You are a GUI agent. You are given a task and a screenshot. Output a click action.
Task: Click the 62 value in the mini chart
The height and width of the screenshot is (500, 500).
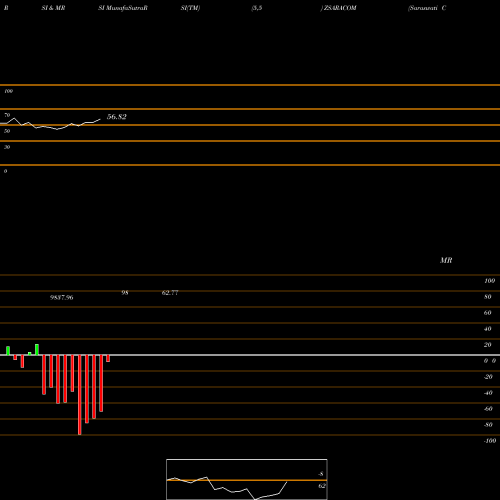(322, 486)
